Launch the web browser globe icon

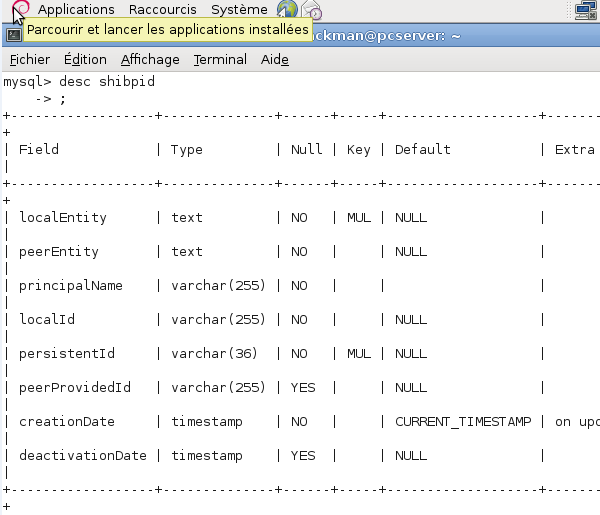tap(287, 10)
